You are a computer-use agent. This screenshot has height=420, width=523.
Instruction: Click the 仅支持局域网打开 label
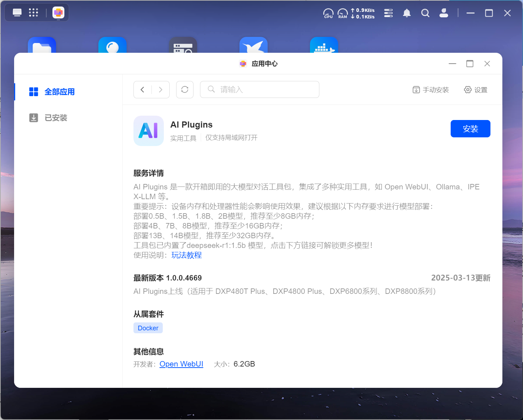[x=231, y=138]
